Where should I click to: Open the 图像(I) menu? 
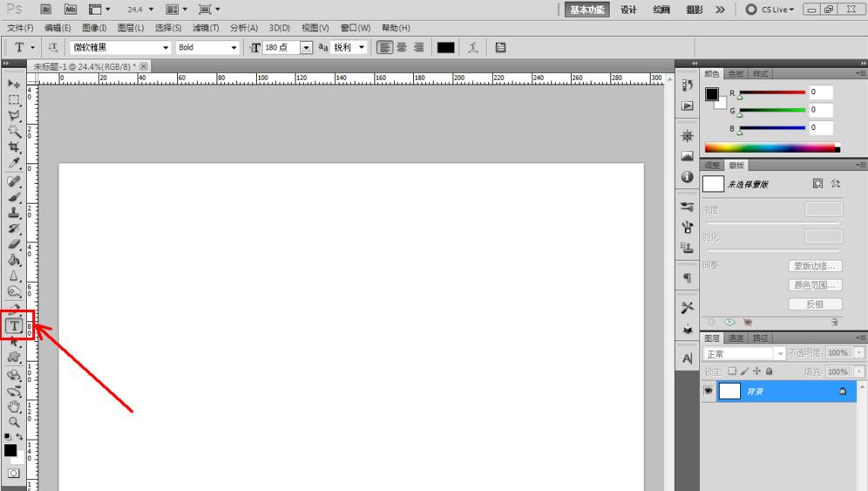(94, 28)
